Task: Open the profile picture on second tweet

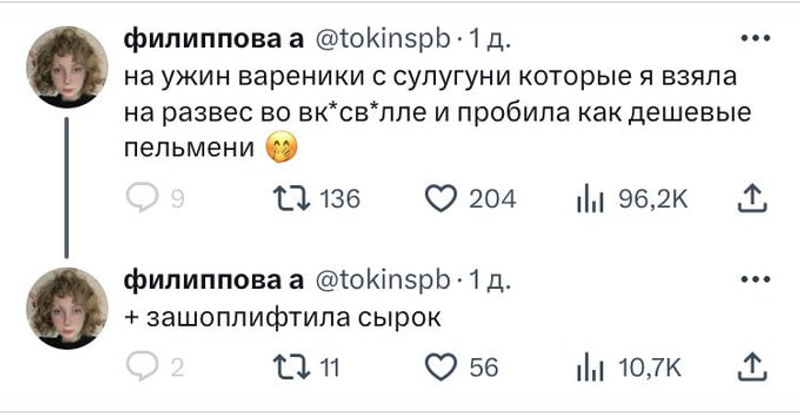Action: point(67,307)
